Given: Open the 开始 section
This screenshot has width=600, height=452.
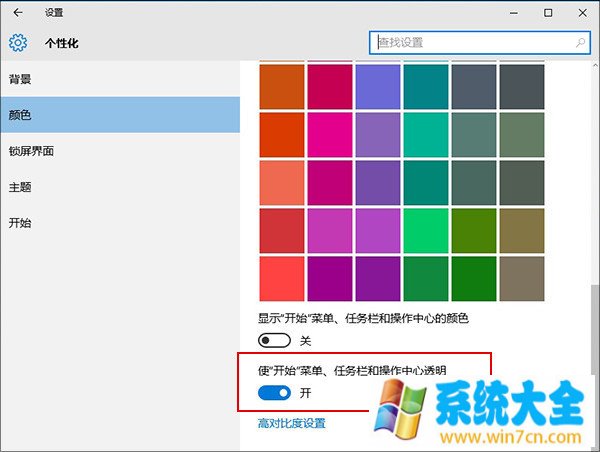Looking at the screenshot, I should point(120,223).
